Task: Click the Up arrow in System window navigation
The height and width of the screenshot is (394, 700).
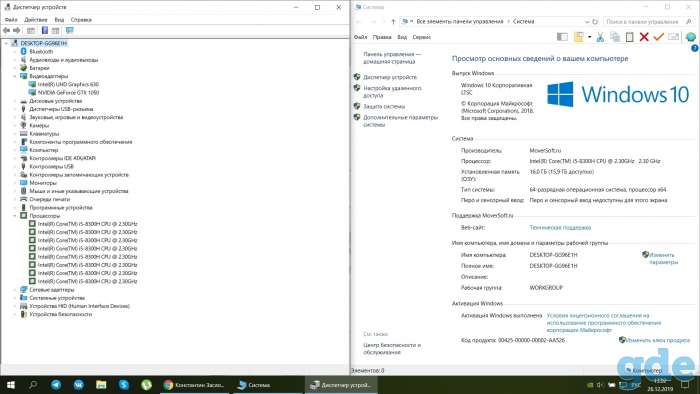Action: pos(393,21)
